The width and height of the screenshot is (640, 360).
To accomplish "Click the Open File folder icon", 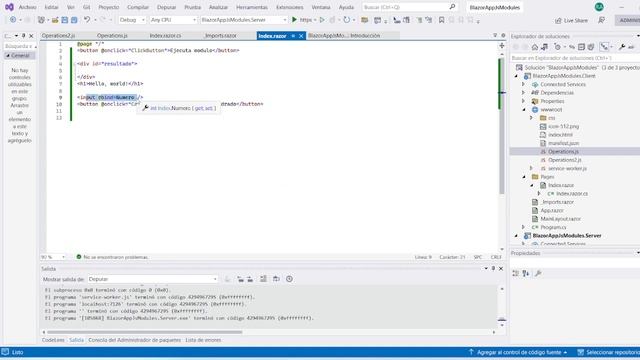I will [55, 20].
